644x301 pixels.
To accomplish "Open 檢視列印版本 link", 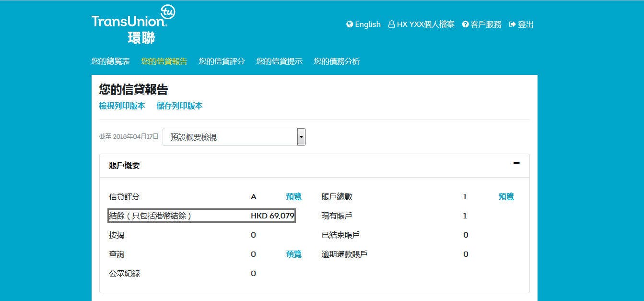I will (x=122, y=106).
